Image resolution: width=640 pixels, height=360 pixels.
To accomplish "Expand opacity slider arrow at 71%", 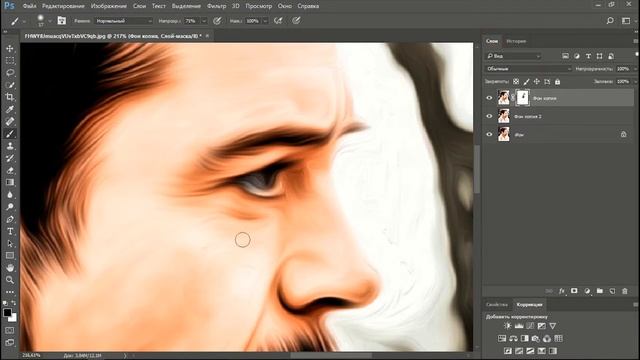I will pos(204,21).
